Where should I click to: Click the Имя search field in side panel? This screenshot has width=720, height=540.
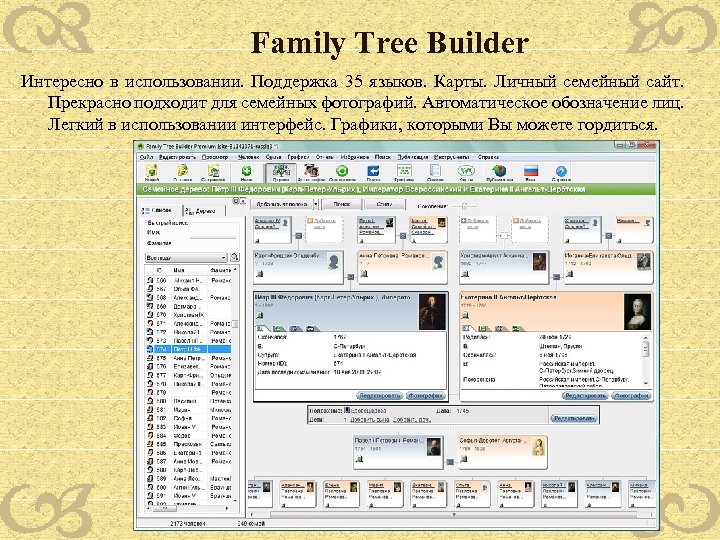(x=213, y=233)
